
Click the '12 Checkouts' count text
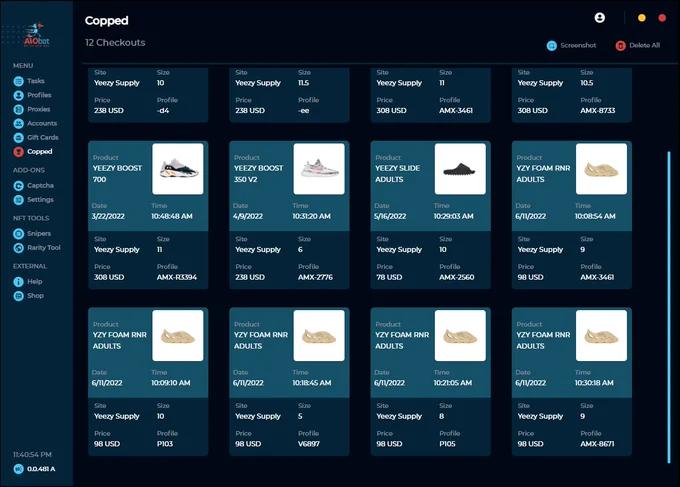115,42
